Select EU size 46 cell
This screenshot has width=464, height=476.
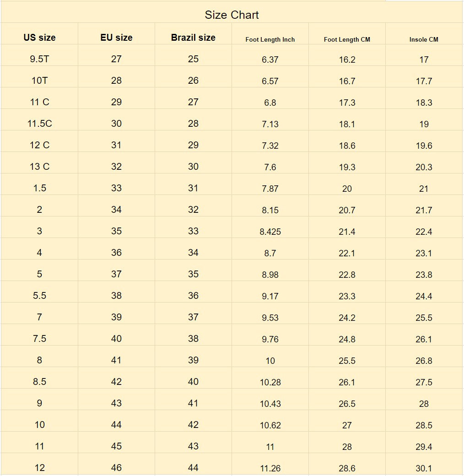(x=116, y=468)
